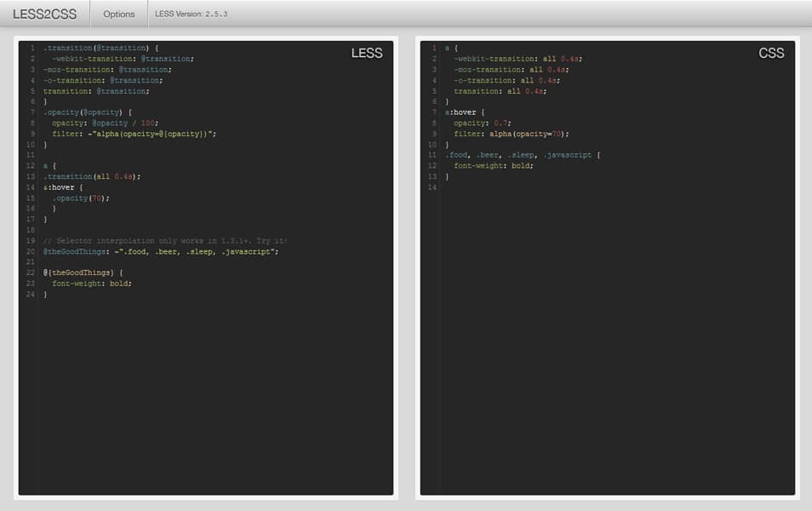Click line number 14 in CSS gutter
Screen dimensions: 812x511
432,187
